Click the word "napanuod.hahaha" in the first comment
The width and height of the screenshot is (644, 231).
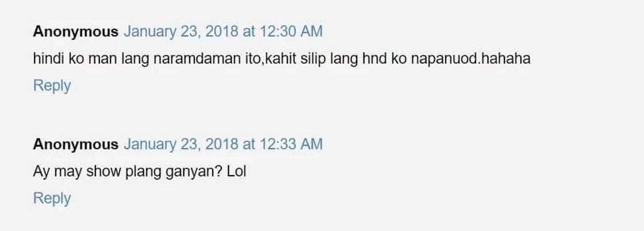[x=471, y=59]
